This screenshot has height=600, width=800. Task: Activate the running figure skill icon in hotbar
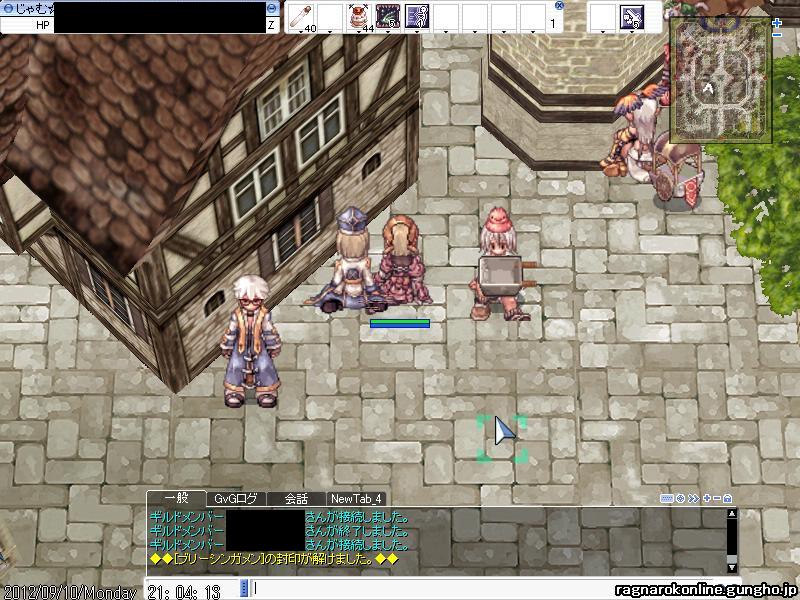tap(417, 16)
